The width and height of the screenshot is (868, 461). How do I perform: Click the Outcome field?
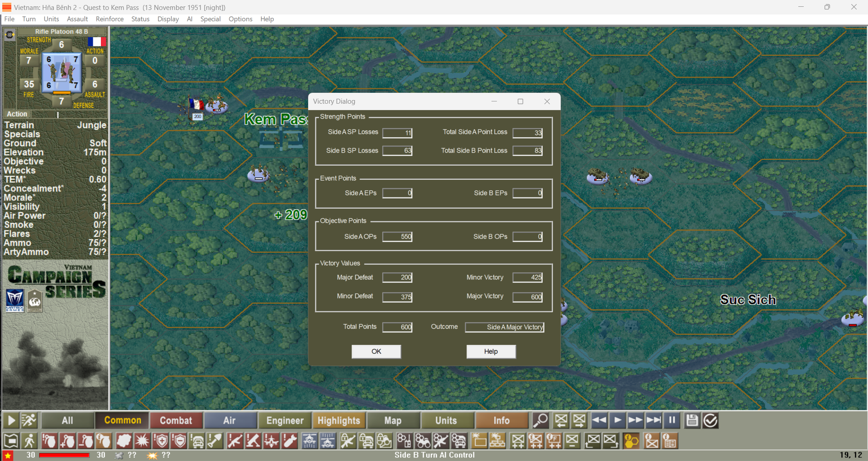tap(505, 327)
